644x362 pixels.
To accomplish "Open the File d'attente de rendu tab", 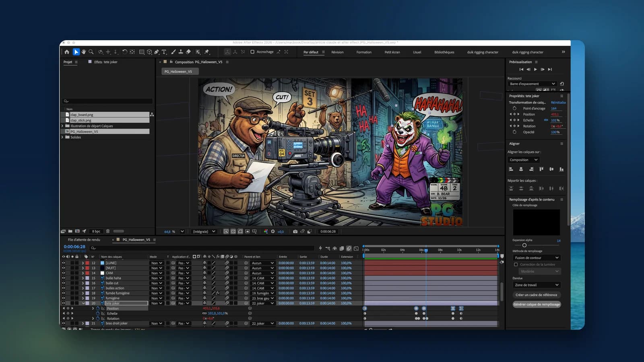I will tap(84, 240).
